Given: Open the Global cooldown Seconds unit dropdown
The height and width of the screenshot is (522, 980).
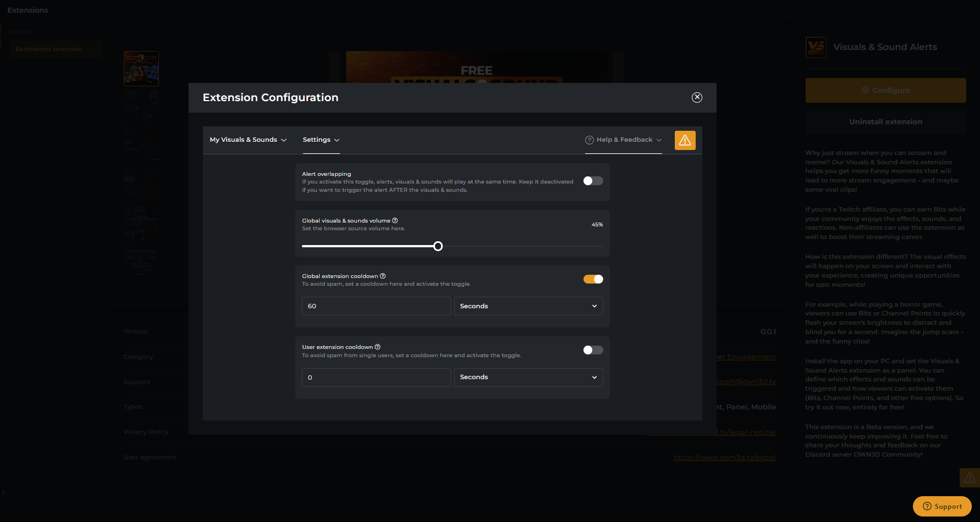Looking at the screenshot, I should pyautogui.click(x=528, y=306).
